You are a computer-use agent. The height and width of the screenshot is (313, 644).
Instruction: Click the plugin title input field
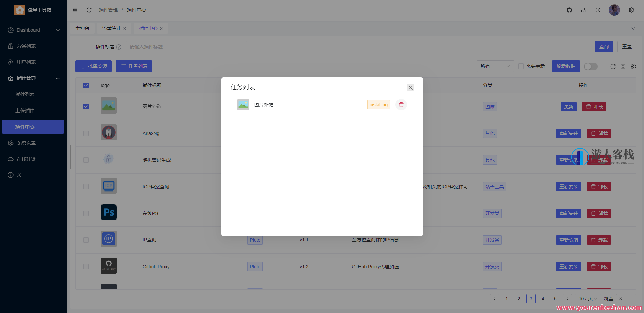coord(186,47)
